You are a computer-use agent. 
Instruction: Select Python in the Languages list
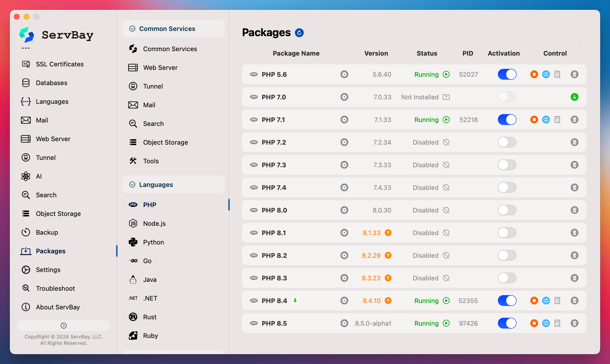[146, 242]
